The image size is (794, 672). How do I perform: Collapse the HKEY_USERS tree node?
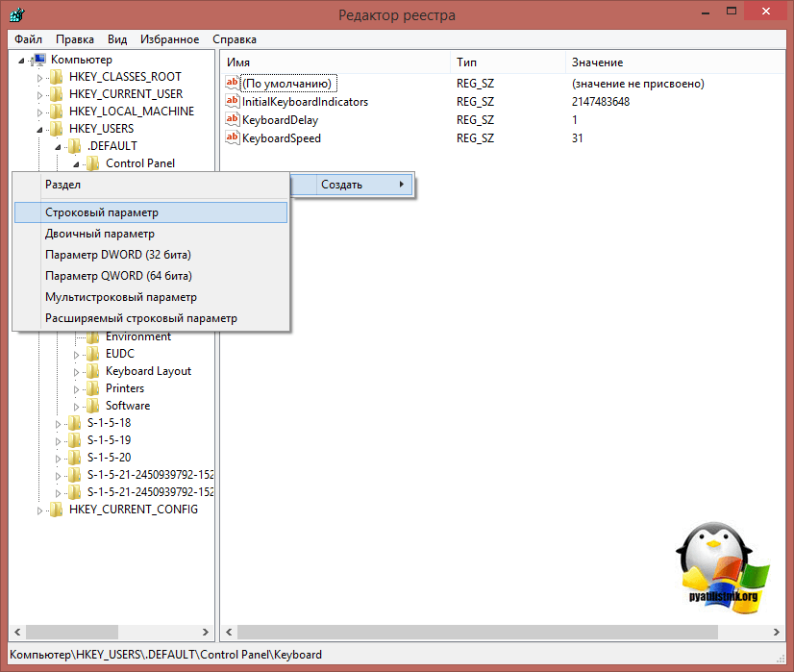tap(40, 129)
